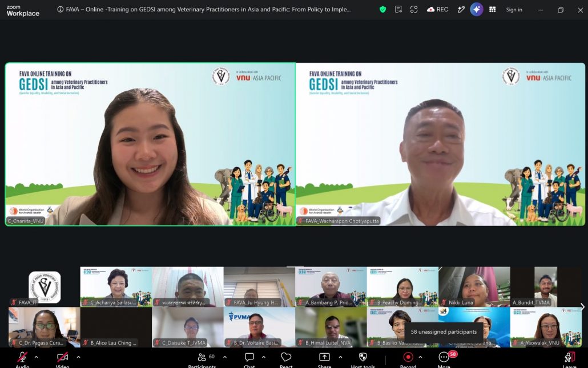
Task: Open the AI Companion sparkle button
Action: pyautogui.click(x=477, y=10)
